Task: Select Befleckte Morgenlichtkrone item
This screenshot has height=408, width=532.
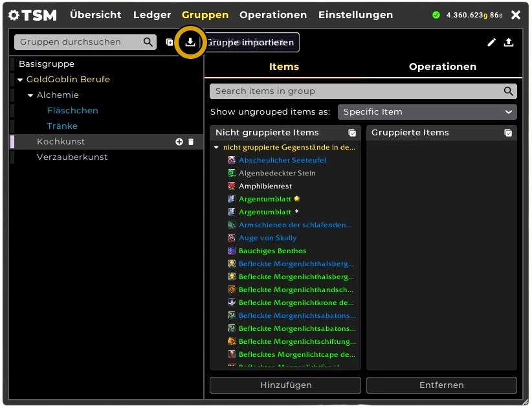Action: pos(296,302)
